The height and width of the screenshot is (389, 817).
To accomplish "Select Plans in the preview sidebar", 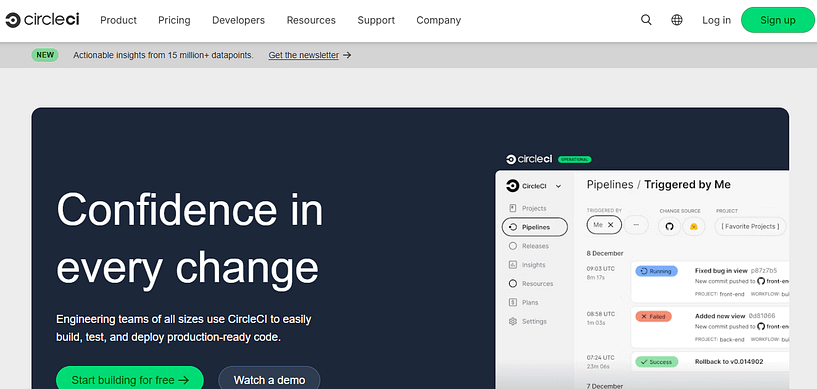I will click(530, 303).
